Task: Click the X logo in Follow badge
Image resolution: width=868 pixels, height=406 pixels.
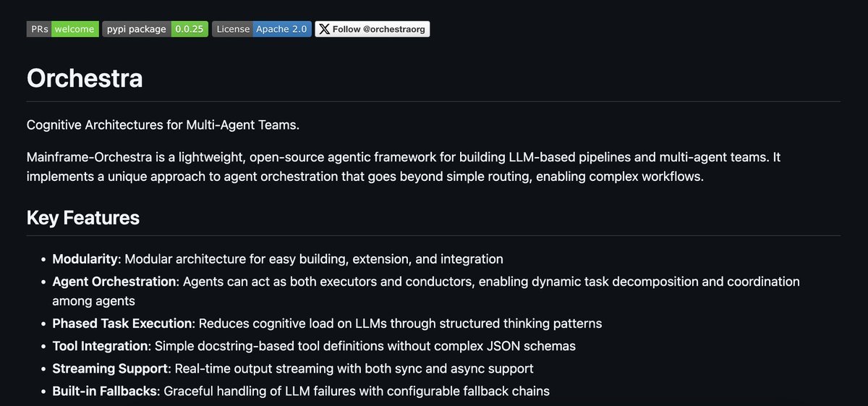Action: (325, 29)
